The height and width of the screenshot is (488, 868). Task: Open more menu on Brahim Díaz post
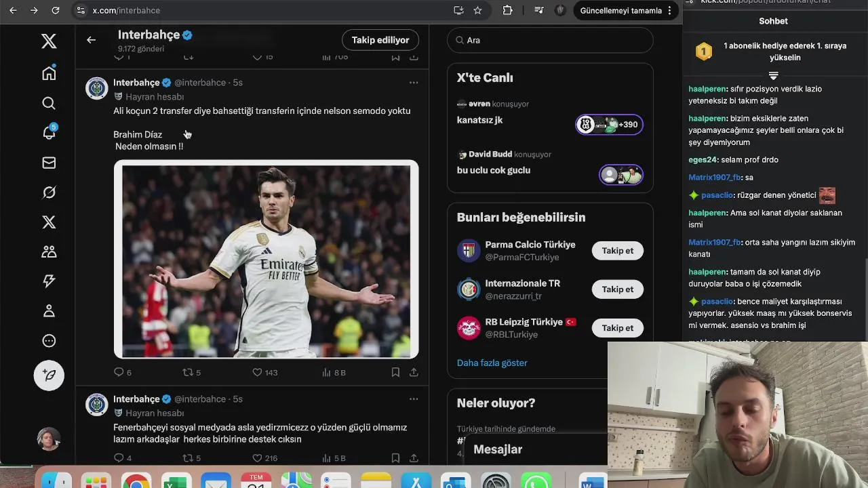pyautogui.click(x=414, y=83)
